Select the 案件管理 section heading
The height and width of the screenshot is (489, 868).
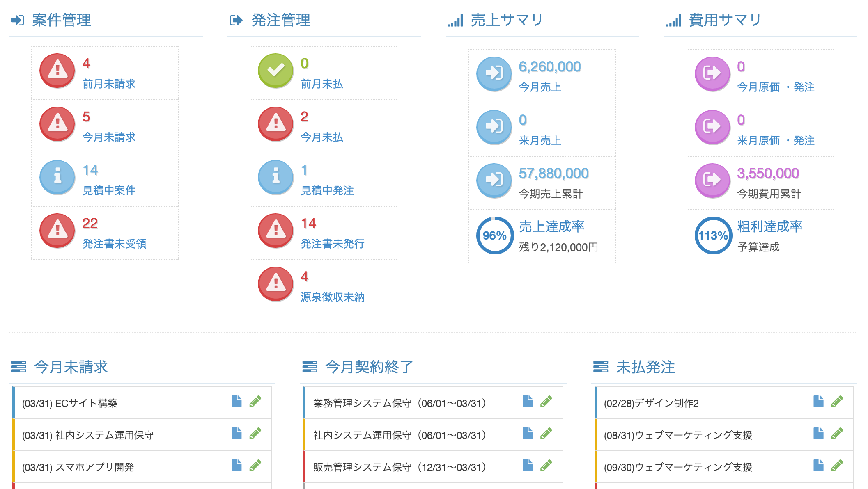tap(62, 20)
